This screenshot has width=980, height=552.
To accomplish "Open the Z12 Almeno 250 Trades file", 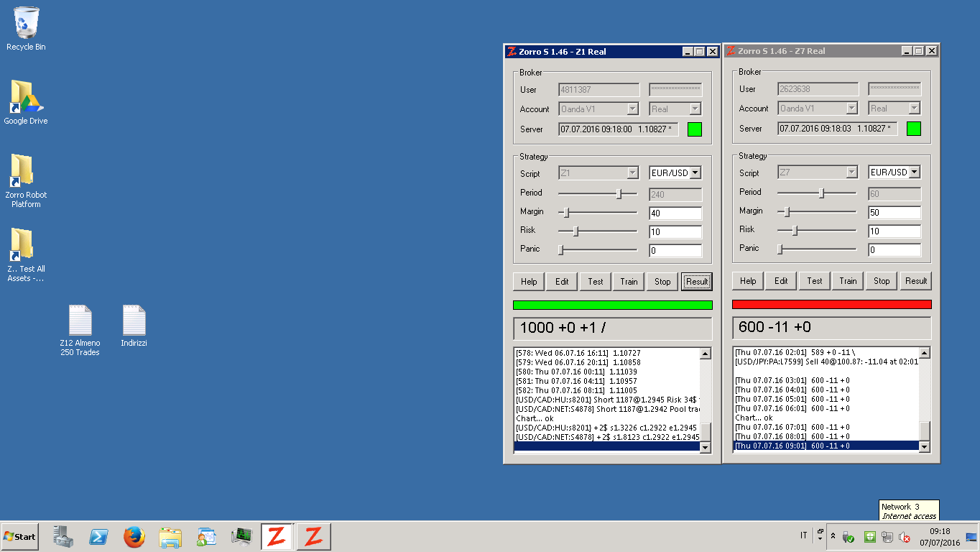I will [x=80, y=321].
